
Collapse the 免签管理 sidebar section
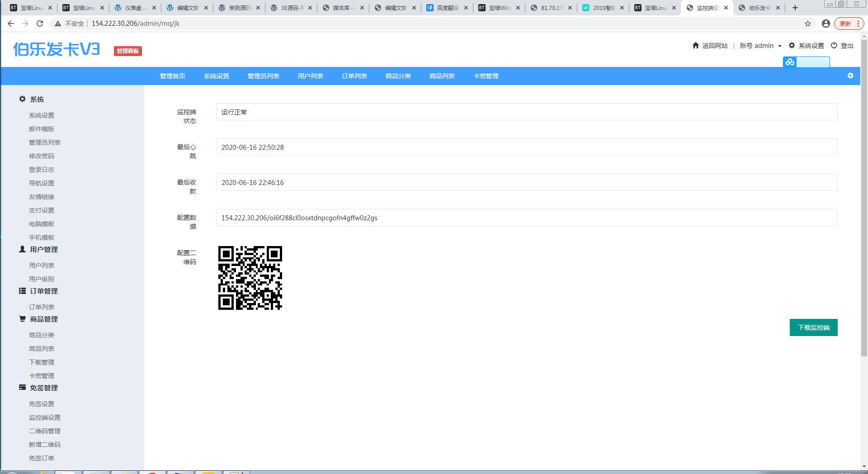point(38,388)
